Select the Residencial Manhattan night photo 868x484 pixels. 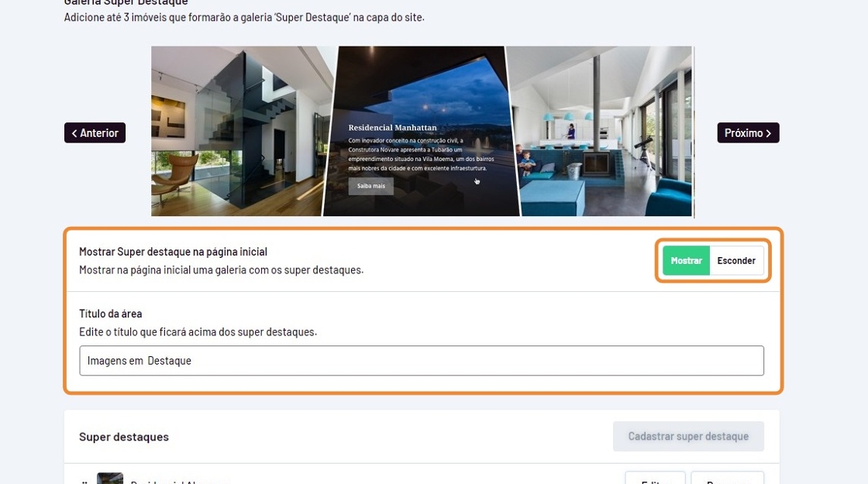click(x=421, y=131)
